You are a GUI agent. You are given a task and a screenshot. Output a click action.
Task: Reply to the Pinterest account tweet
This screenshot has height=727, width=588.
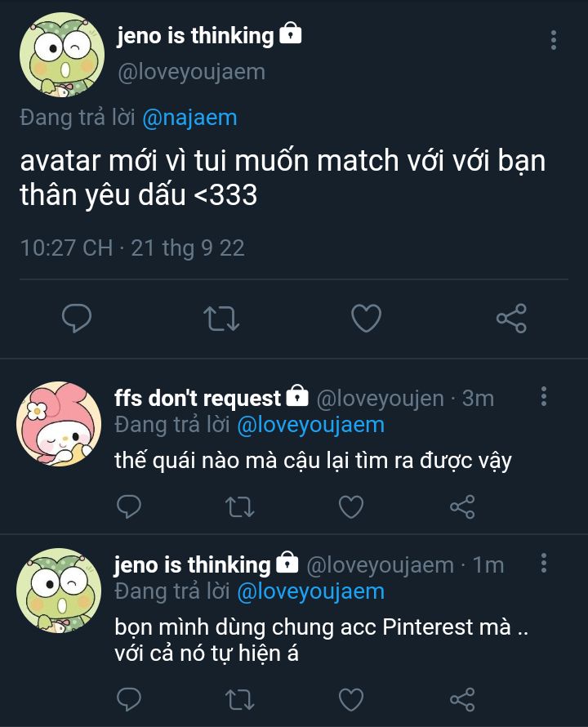[x=129, y=699]
